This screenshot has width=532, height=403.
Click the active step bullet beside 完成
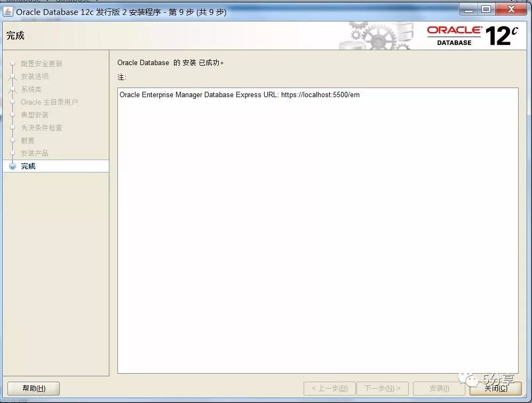[13, 166]
